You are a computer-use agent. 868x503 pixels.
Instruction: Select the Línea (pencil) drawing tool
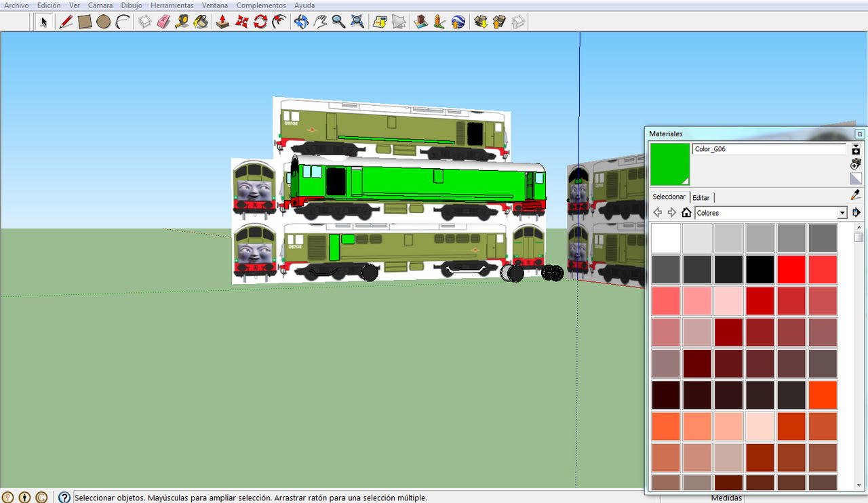[64, 21]
